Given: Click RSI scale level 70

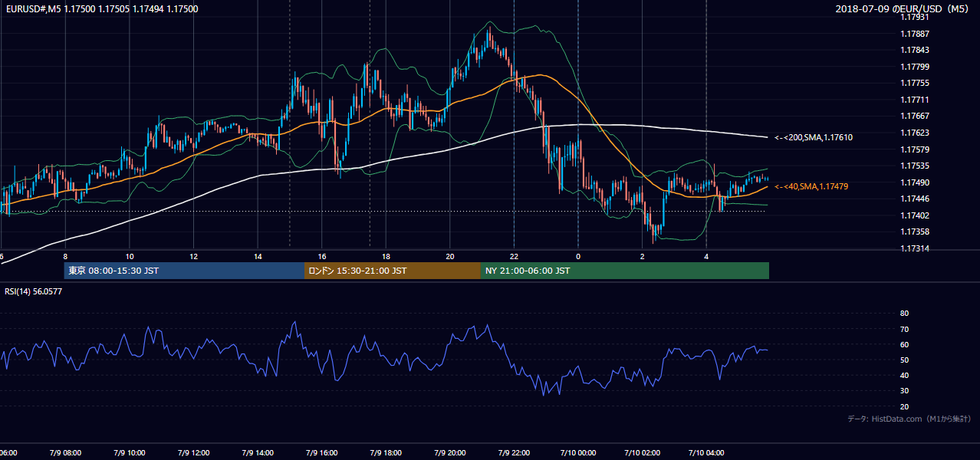Looking at the screenshot, I should click(904, 329).
